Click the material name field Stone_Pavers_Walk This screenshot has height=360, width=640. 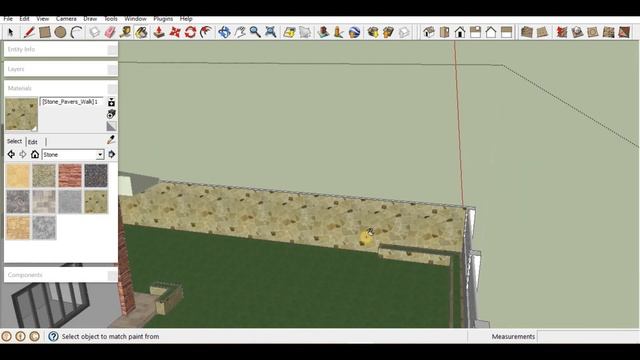point(72,102)
